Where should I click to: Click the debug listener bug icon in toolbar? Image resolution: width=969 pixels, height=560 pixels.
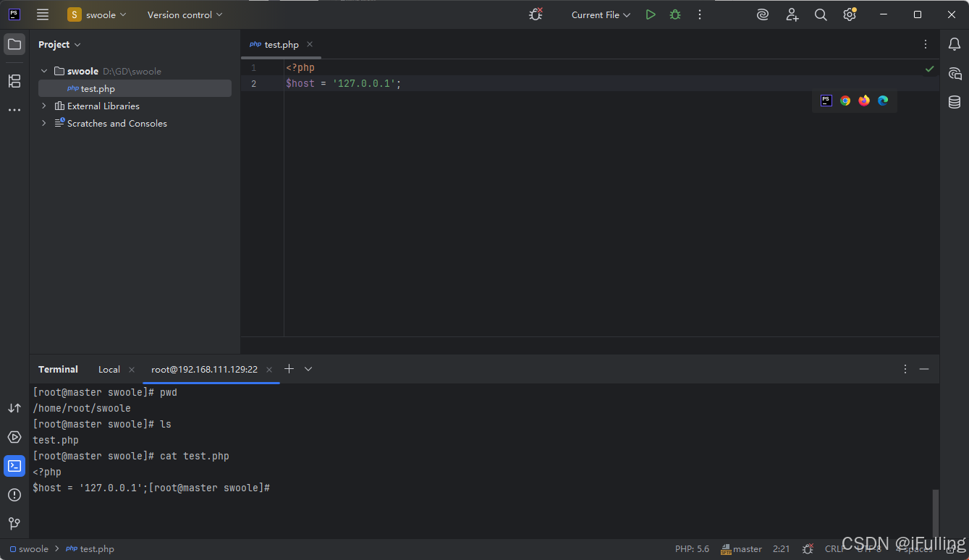tap(536, 14)
